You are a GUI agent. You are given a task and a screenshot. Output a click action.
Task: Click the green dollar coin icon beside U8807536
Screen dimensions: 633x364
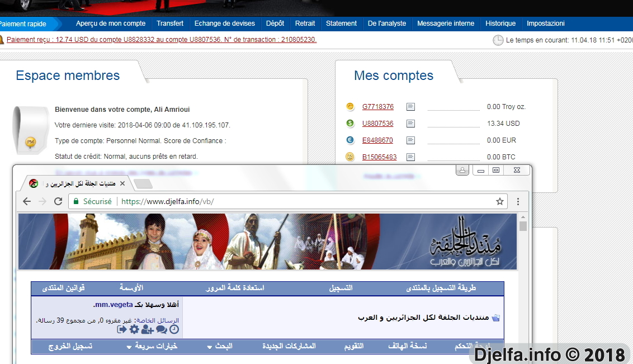[350, 123]
